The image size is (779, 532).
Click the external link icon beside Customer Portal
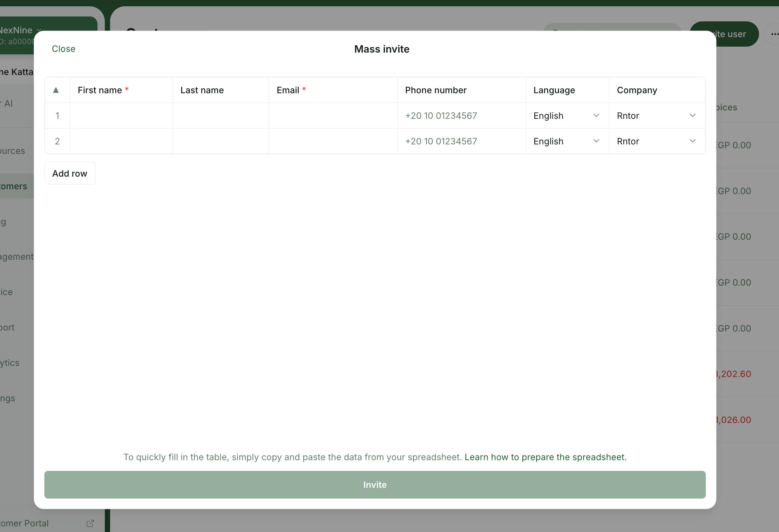click(x=90, y=523)
